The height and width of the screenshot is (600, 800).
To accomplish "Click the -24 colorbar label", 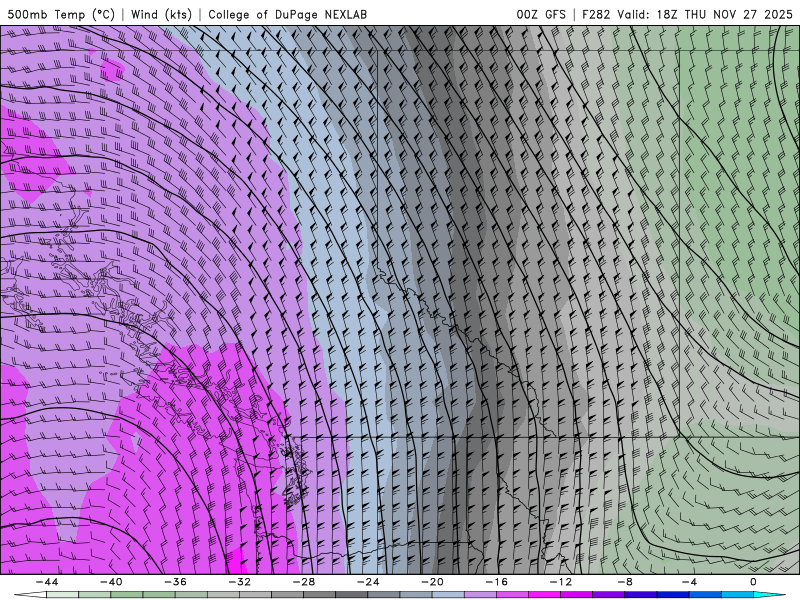I will point(368,582).
